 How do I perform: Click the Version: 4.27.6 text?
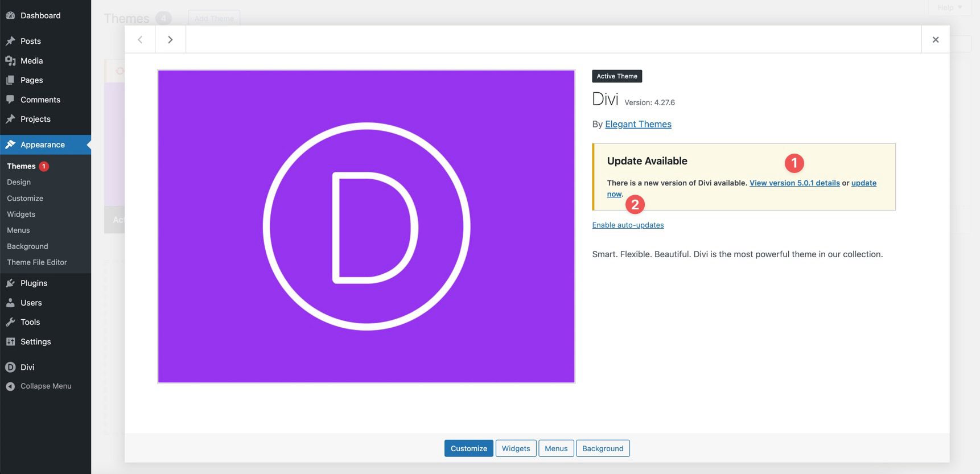coord(649,102)
